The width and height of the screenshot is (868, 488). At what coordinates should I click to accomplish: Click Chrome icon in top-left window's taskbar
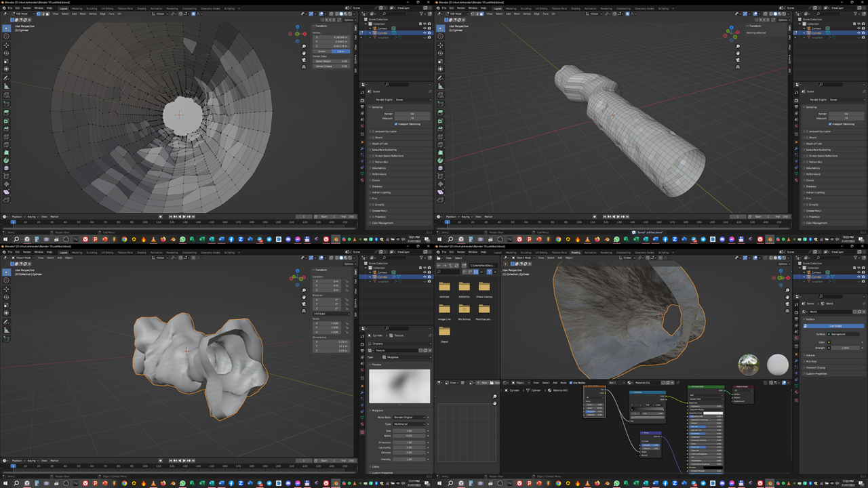point(124,239)
